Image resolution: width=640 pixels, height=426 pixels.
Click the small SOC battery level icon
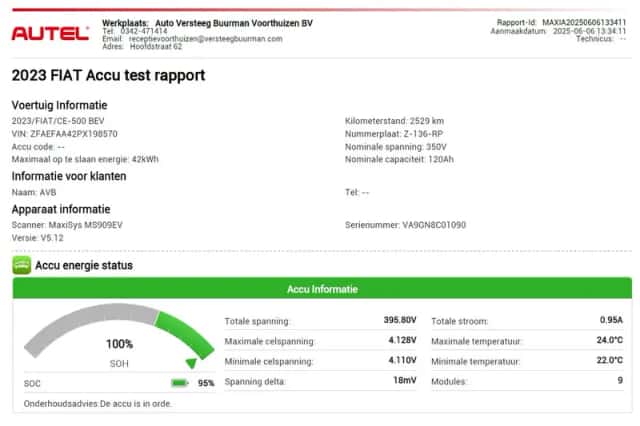point(180,383)
